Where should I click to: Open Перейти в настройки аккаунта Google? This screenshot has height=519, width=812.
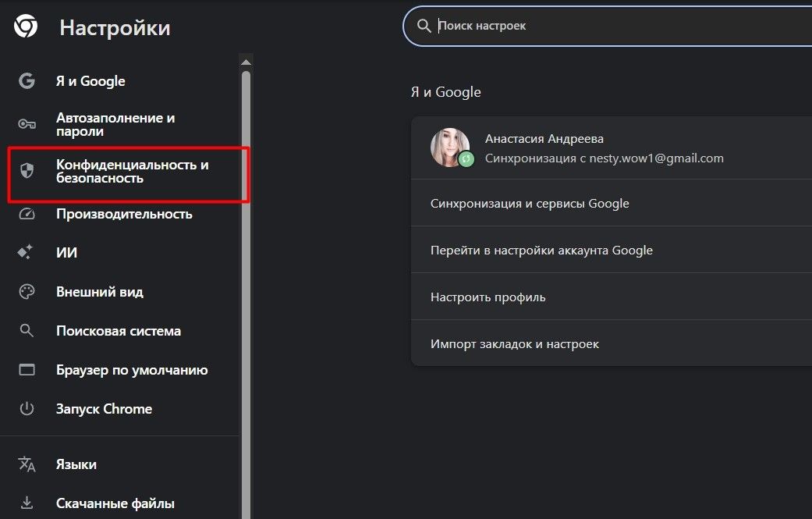pyautogui.click(x=611, y=251)
